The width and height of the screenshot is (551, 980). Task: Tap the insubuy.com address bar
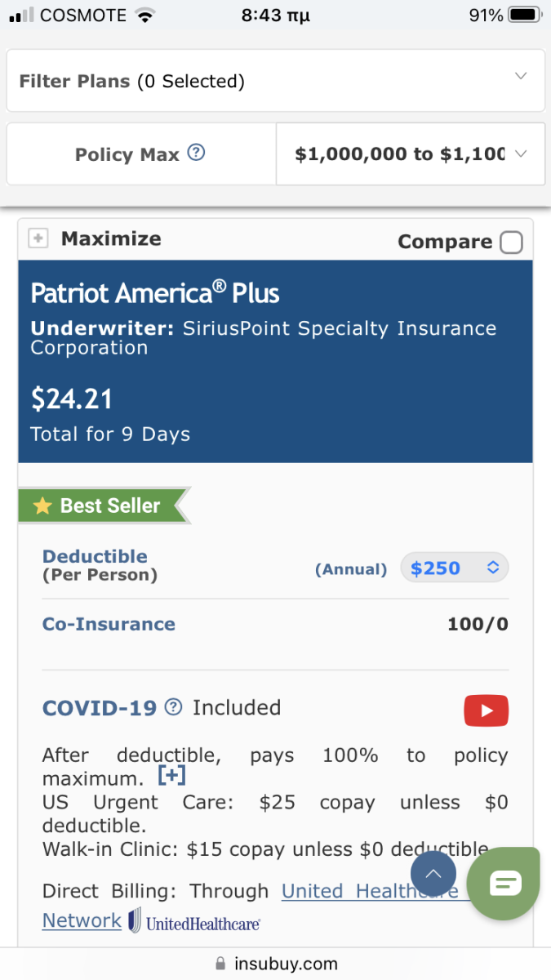click(276, 964)
